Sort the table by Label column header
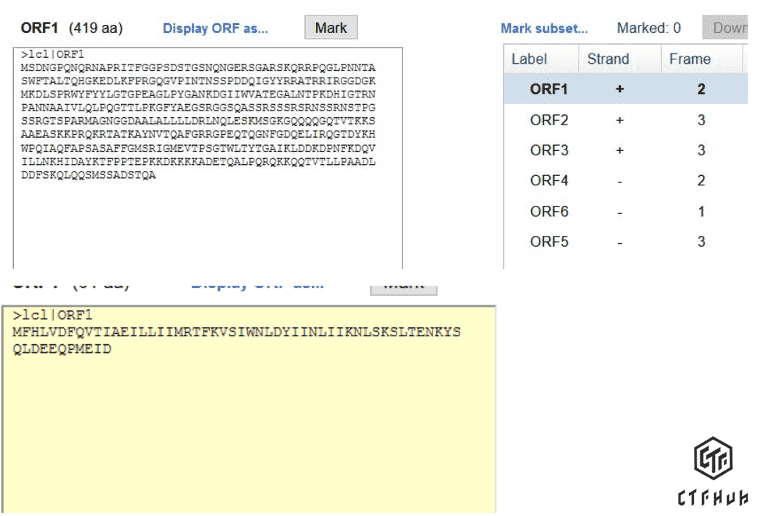758x516 pixels. click(529, 59)
